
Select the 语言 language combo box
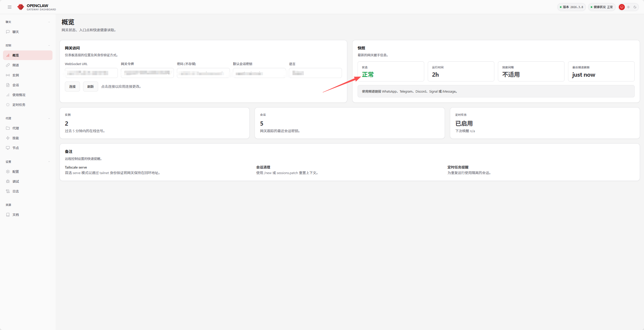pos(315,73)
